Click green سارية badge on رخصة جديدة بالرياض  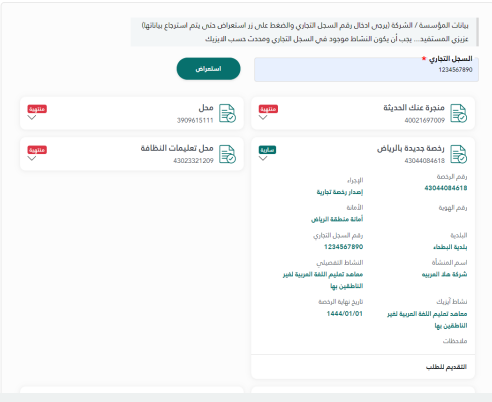tap(267, 150)
